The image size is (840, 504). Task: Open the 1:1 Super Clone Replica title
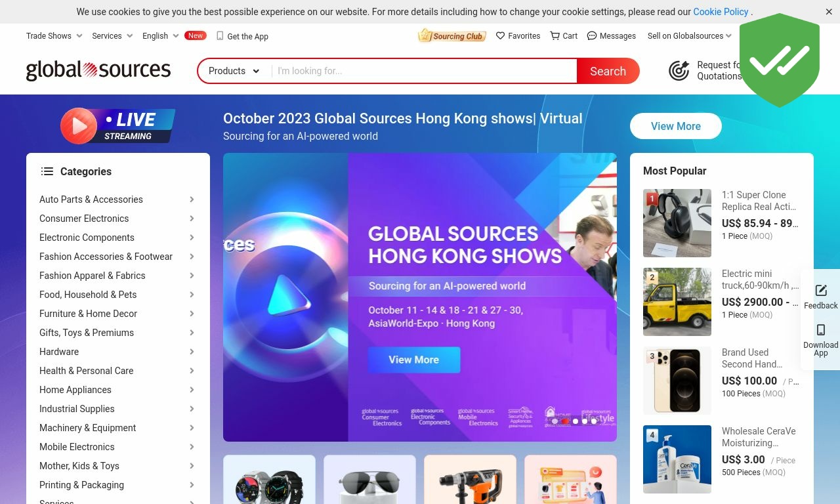(760, 201)
